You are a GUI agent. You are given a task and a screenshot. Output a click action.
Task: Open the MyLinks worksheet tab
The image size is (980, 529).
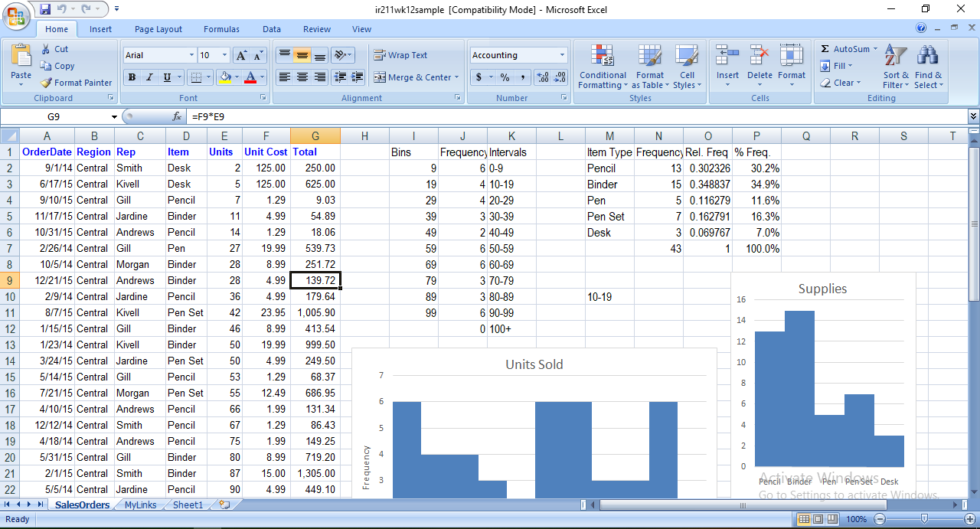tap(140, 505)
